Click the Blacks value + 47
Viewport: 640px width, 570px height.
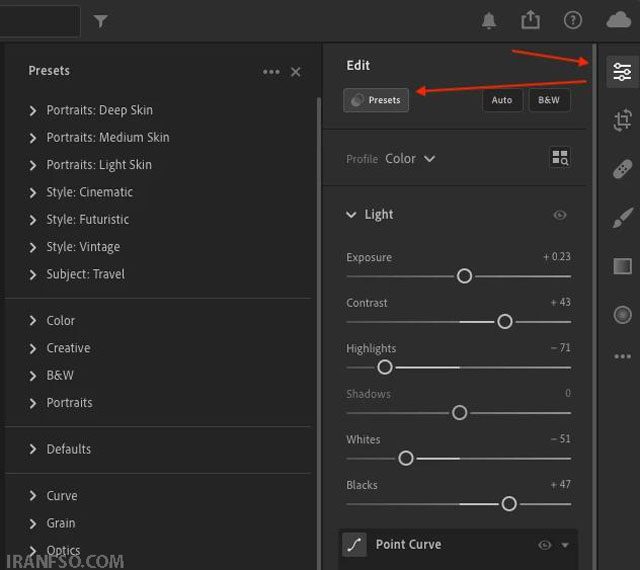560,485
